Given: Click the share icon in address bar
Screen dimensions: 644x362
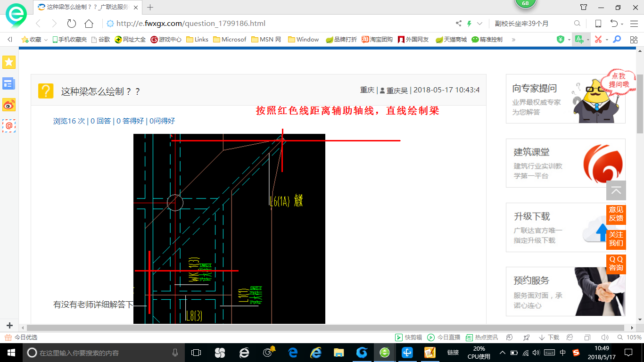Looking at the screenshot, I should pos(459,24).
